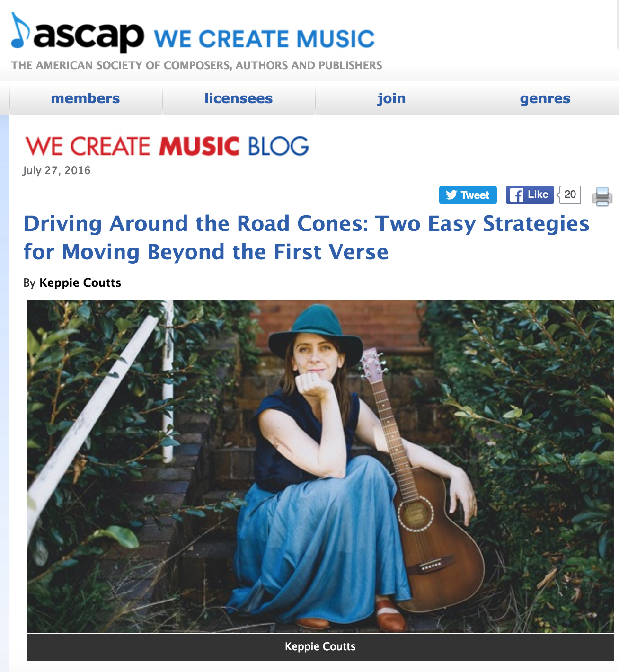Click the Keppie Coutts photo caption bar
619x672 pixels.
321,647
